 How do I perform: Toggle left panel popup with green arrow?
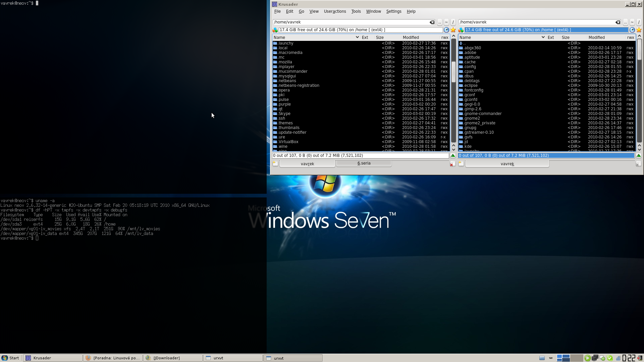coord(453,156)
